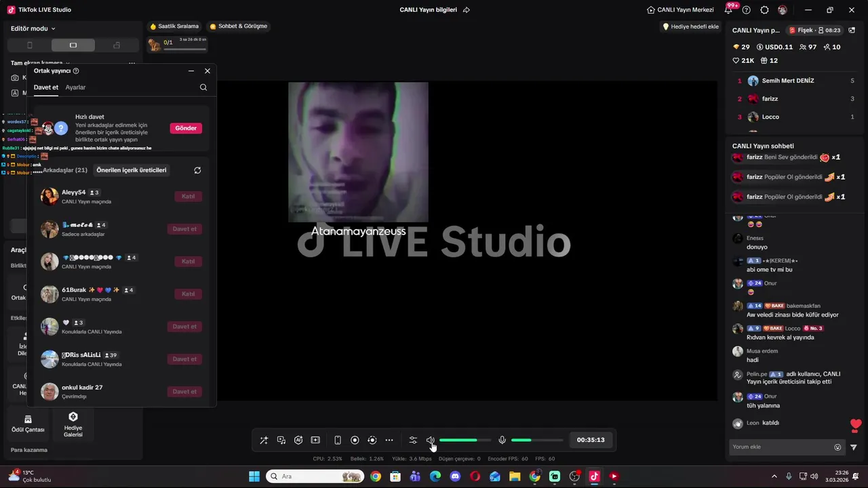Open Sohbet & Görüşme tab
Viewport: 868px width, 488px height.
click(239, 26)
